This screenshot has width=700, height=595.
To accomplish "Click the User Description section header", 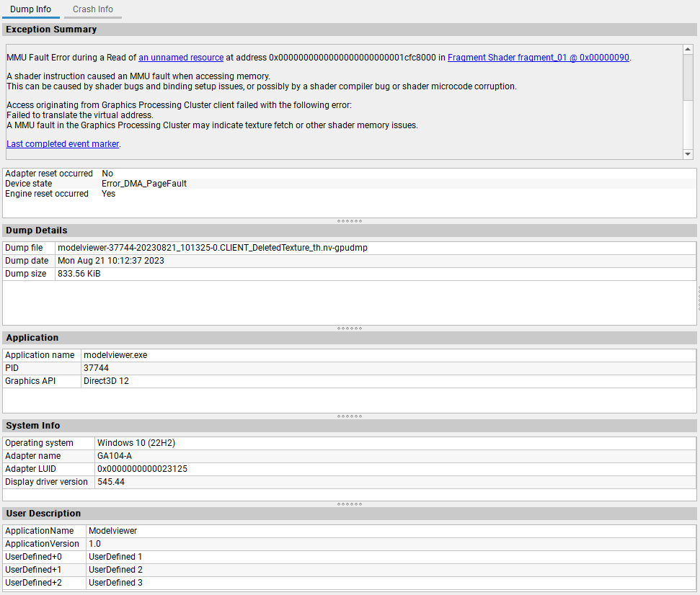I will [x=43, y=513].
